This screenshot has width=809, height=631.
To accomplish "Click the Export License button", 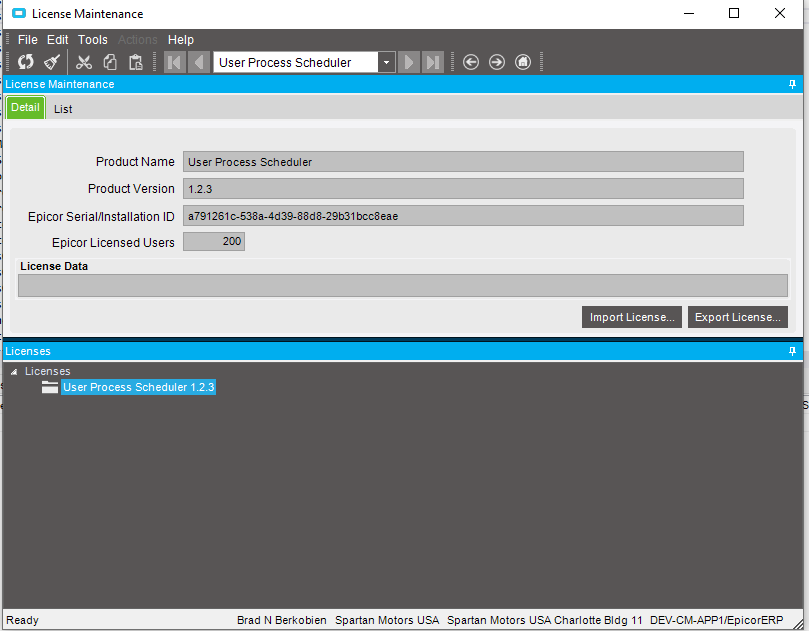I will (x=737, y=317).
